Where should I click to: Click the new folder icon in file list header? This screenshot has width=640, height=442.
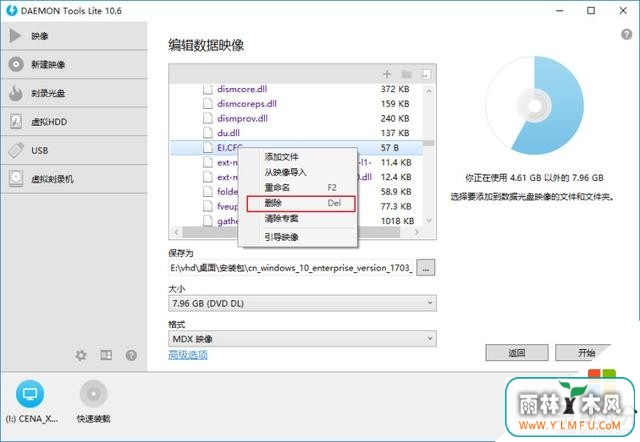point(407,74)
